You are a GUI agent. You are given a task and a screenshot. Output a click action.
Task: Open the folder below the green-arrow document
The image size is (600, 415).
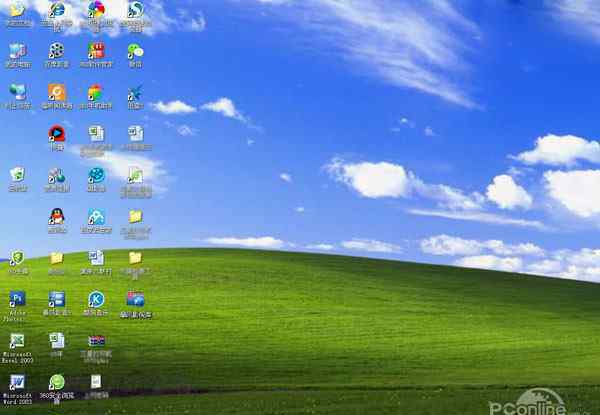click(x=135, y=216)
